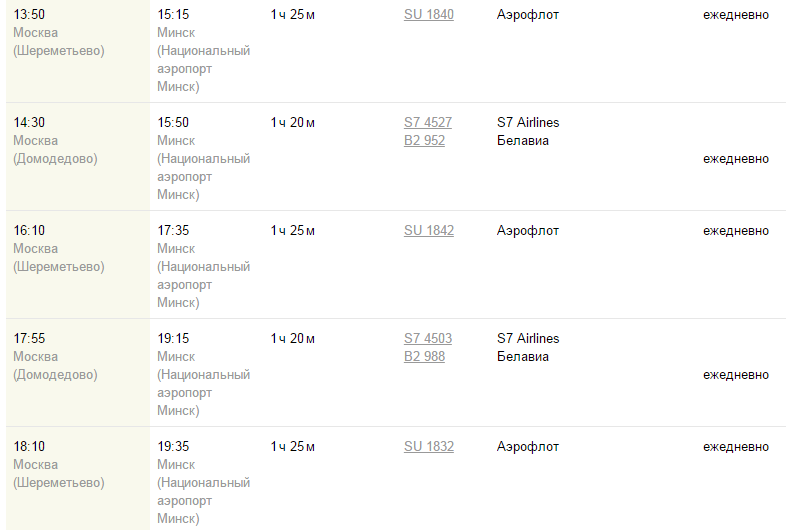
Task: Click the 19:35 arrival time
Action: coord(173,447)
